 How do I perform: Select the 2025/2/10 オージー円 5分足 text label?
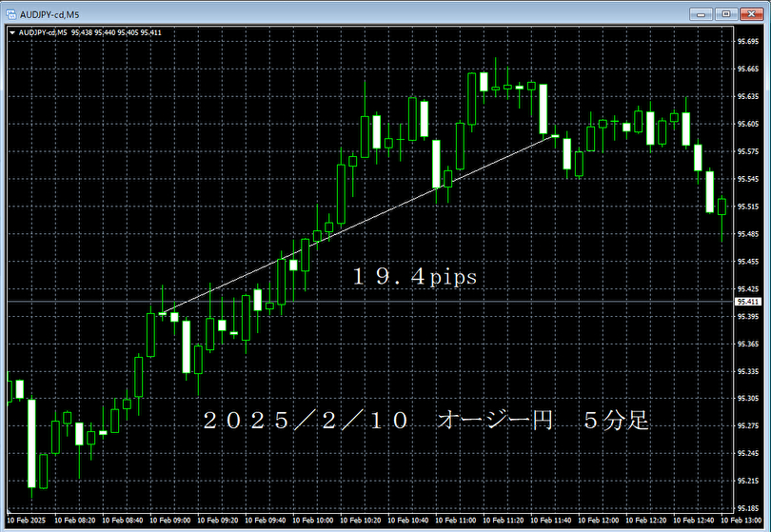click(x=425, y=421)
